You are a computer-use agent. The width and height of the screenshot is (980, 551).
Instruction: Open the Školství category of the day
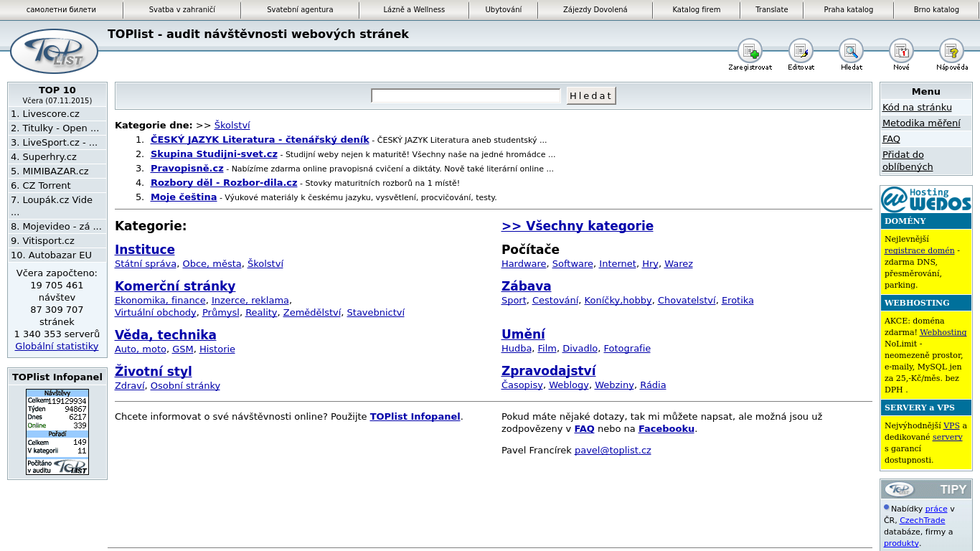click(232, 125)
